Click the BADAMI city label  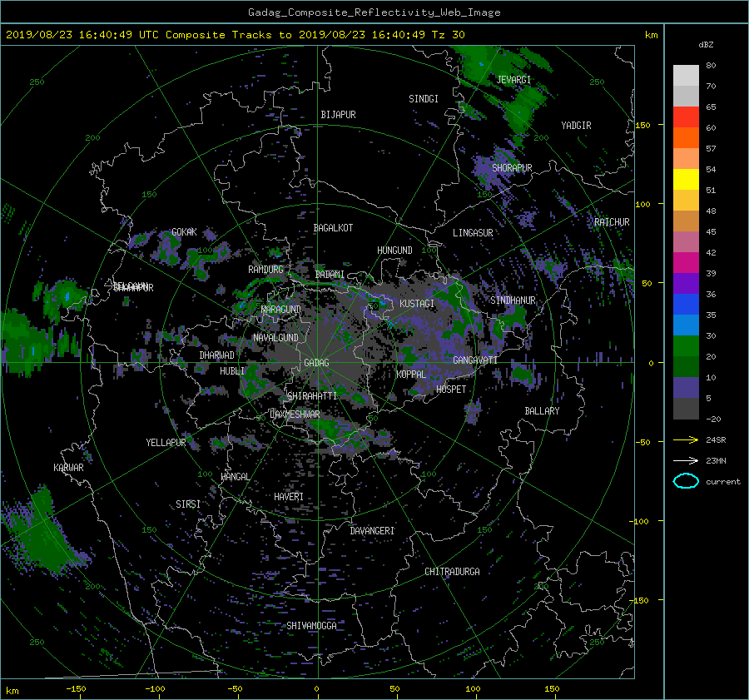[x=330, y=275]
